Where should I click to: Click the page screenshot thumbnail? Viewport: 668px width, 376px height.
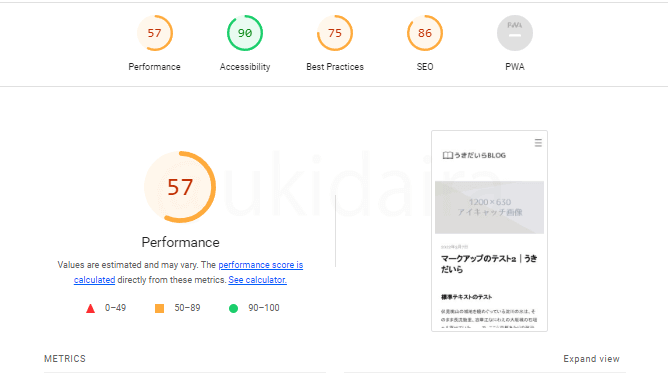click(489, 231)
